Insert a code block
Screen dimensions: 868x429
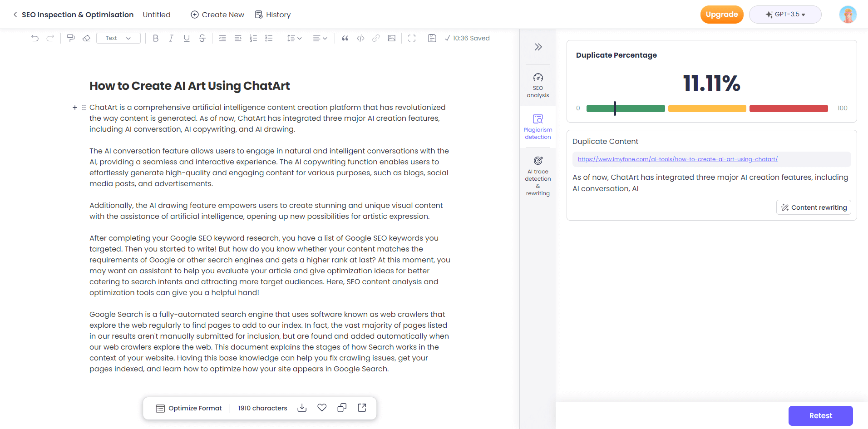click(x=360, y=38)
